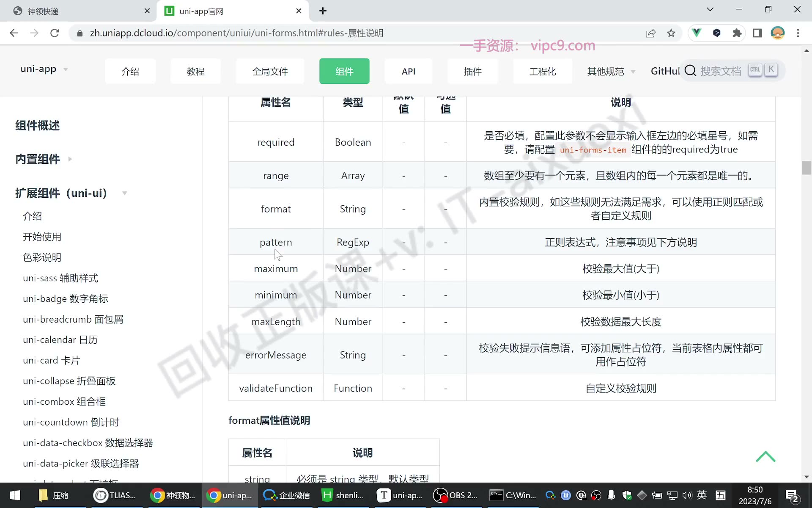Screen dimensions: 812x508
Task: Open the tab search chevron
Action: (710, 10)
